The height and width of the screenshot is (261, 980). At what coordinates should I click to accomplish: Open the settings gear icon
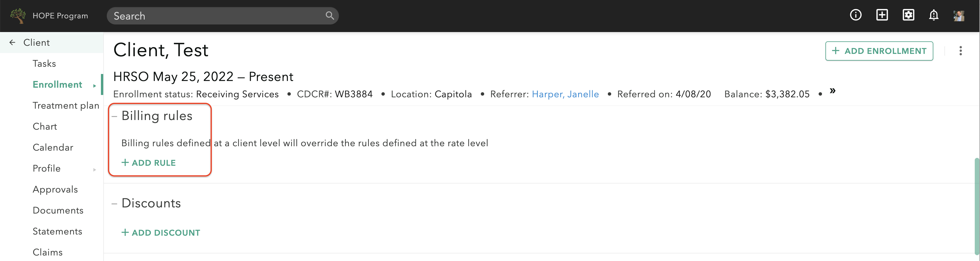(x=908, y=15)
